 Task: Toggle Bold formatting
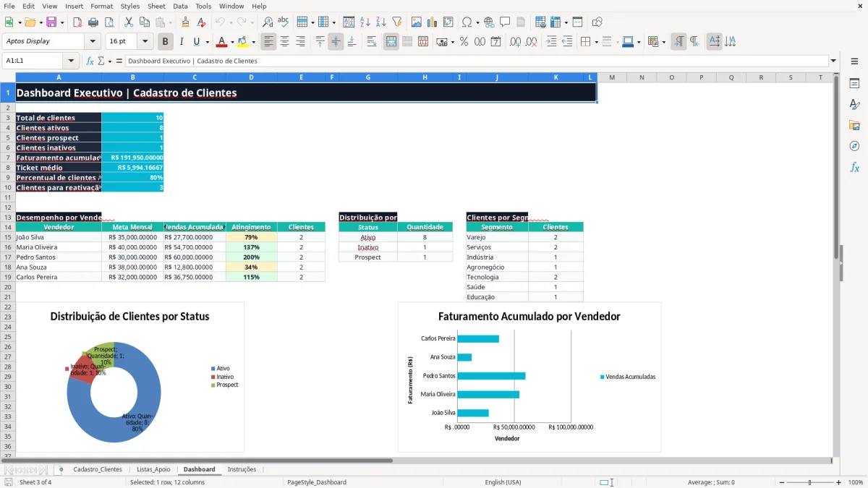pos(165,42)
